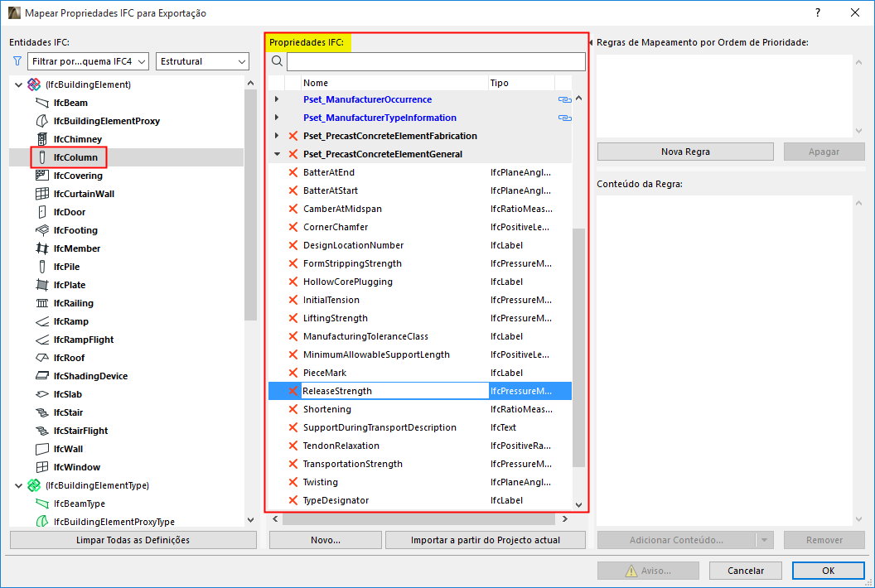The width and height of the screenshot is (875, 588).
Task: Toggle red X of LiftingStrength property
Action: click(293, 318)
